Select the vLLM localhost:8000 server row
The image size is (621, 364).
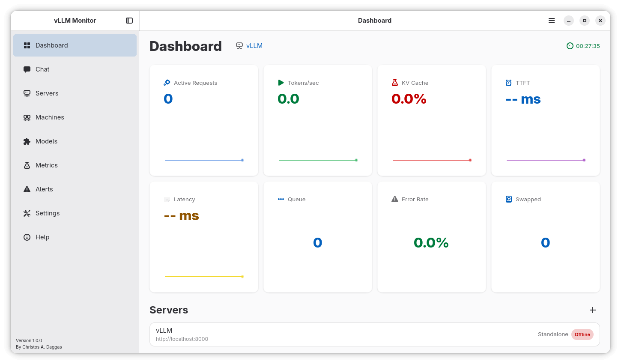point(343,334)
